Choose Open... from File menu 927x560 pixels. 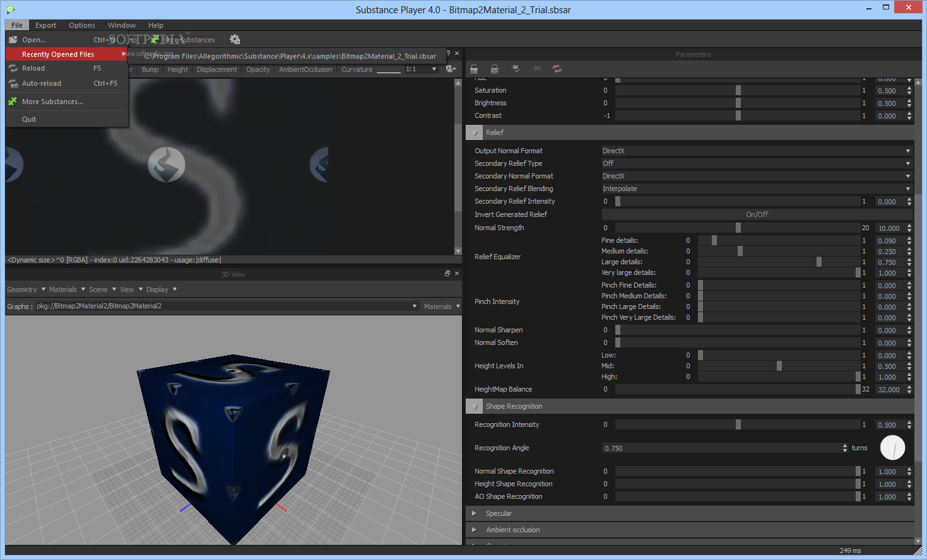[67, 40]
